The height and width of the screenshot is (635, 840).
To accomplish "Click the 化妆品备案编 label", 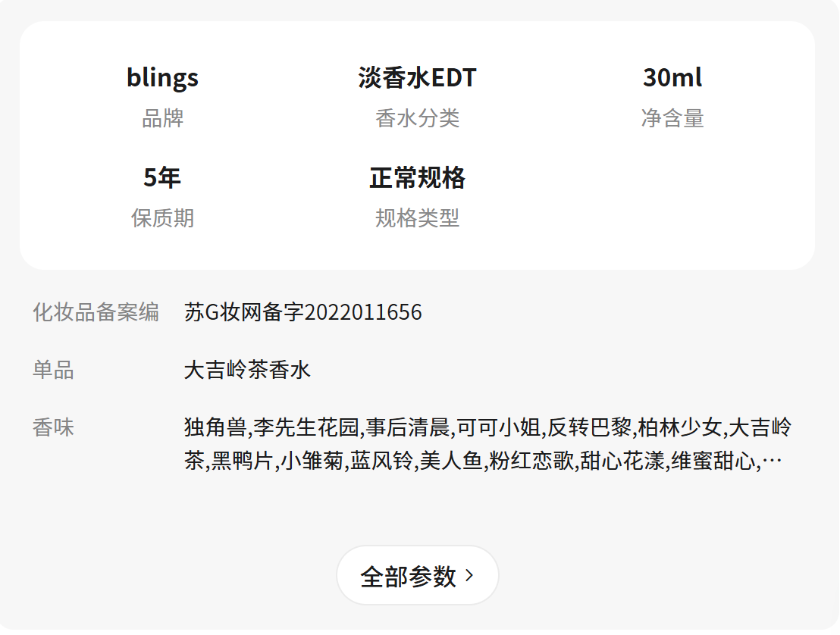I will point(96,312).
